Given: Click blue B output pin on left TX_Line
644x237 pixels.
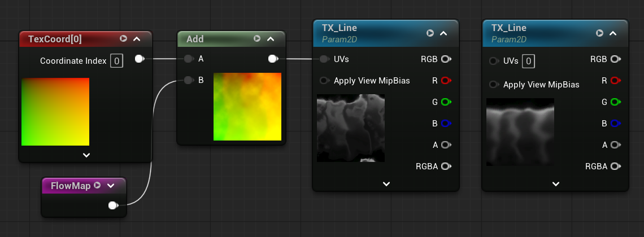Looking at the screenshot, I should pyautogui.click(x=446, y=124).
